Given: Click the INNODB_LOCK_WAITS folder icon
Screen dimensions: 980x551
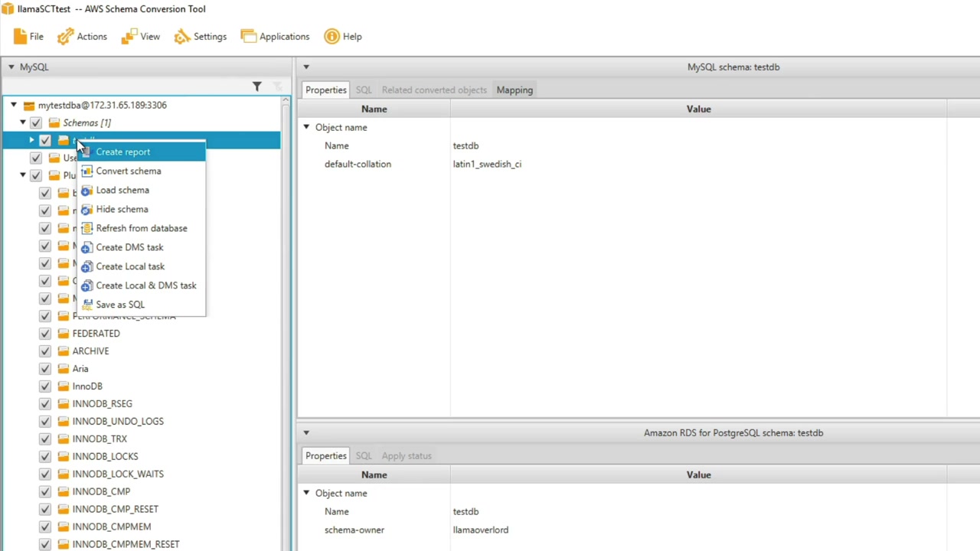Looking at the screenshot, I should pos(64,474).
